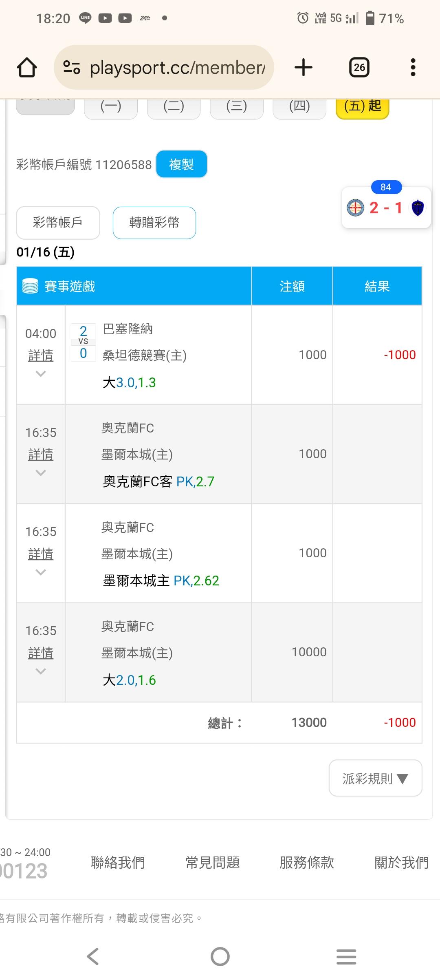Select the (四) weekday tab

pyautogui.click(x=299, y=107)
